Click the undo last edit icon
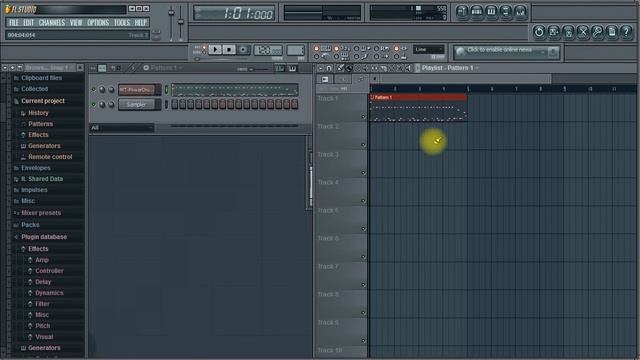 pos(539,32)
